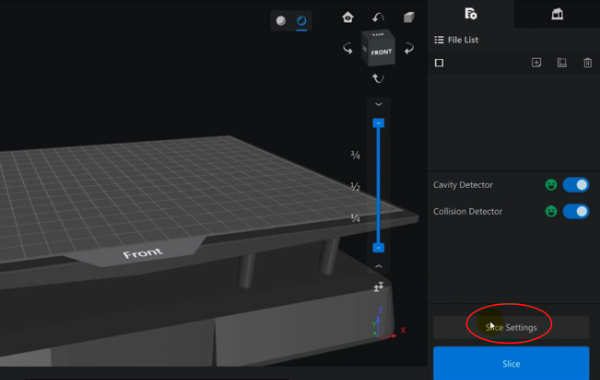Open the printer/building tab
The image size is (600, 380).
coord(557,14)
